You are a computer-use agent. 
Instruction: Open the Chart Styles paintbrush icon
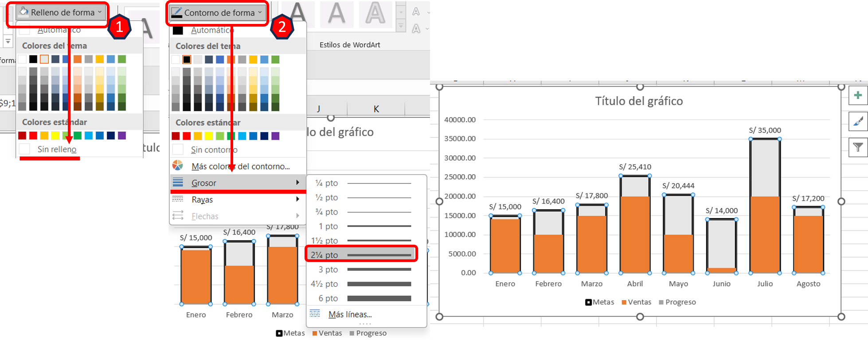(858, 121)
